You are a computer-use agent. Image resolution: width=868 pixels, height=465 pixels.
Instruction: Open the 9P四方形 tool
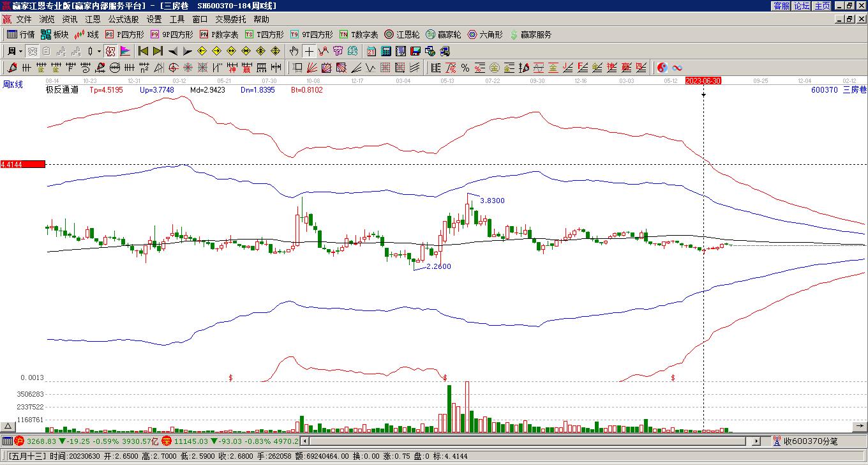(x=172, y=34)
